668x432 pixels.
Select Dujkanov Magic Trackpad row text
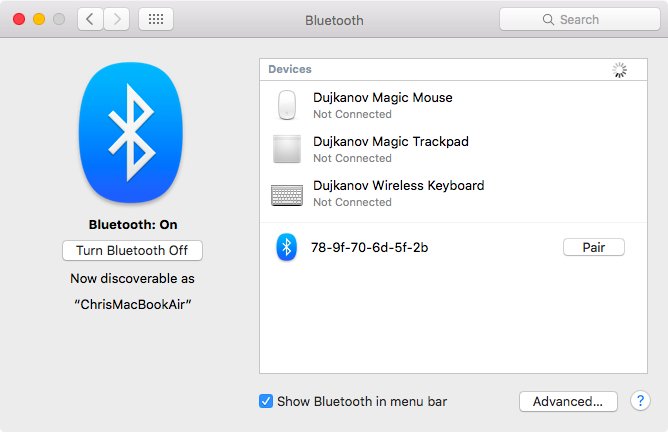(391, 141)
